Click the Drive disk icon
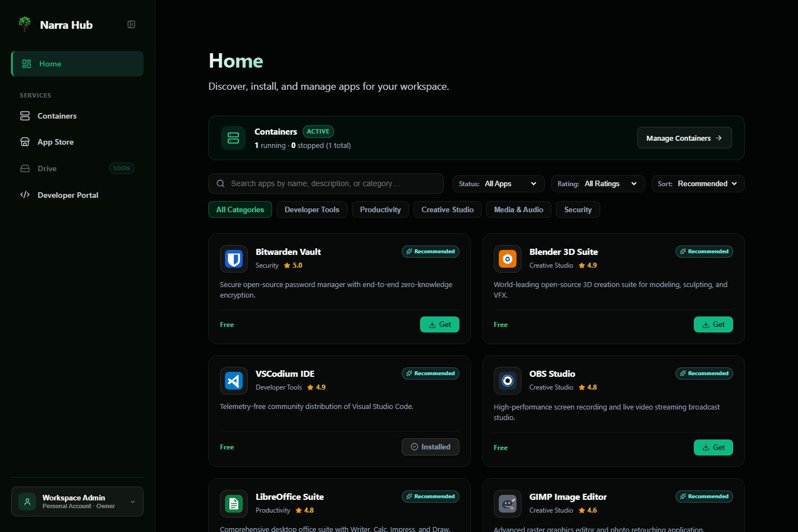This screenshot has width=798, height=532. pos(25,168)
